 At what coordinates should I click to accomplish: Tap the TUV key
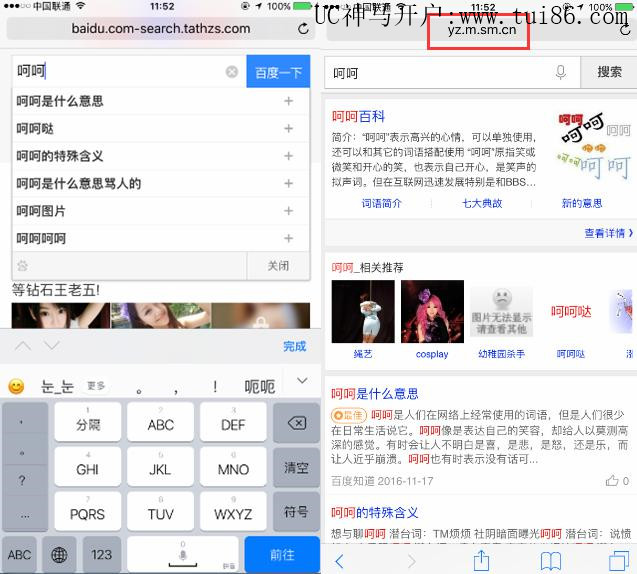click(x=160, y=511)
